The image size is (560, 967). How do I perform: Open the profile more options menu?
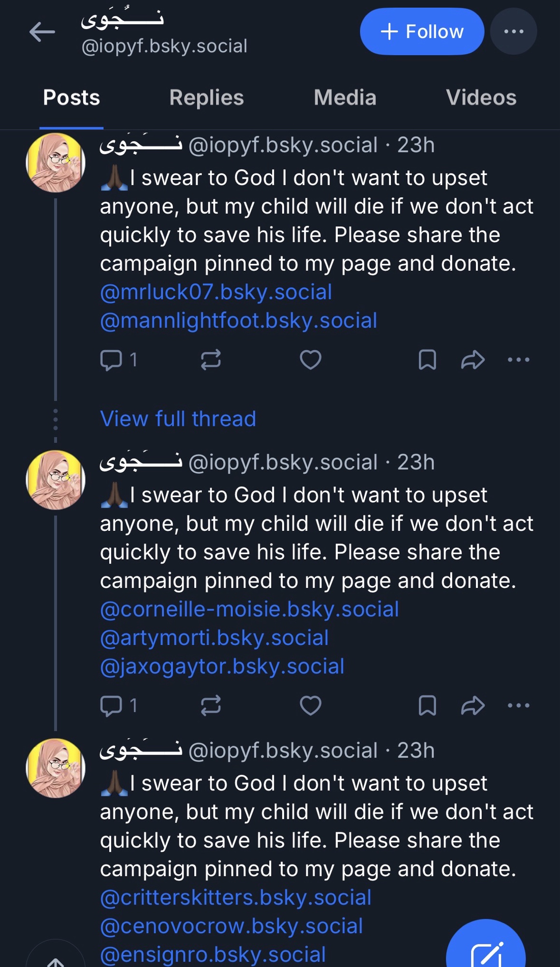(513, 31)
